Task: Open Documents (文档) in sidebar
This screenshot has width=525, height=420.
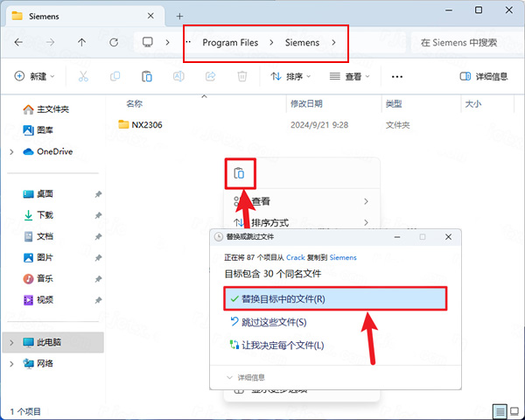Action: click(38, 236)
